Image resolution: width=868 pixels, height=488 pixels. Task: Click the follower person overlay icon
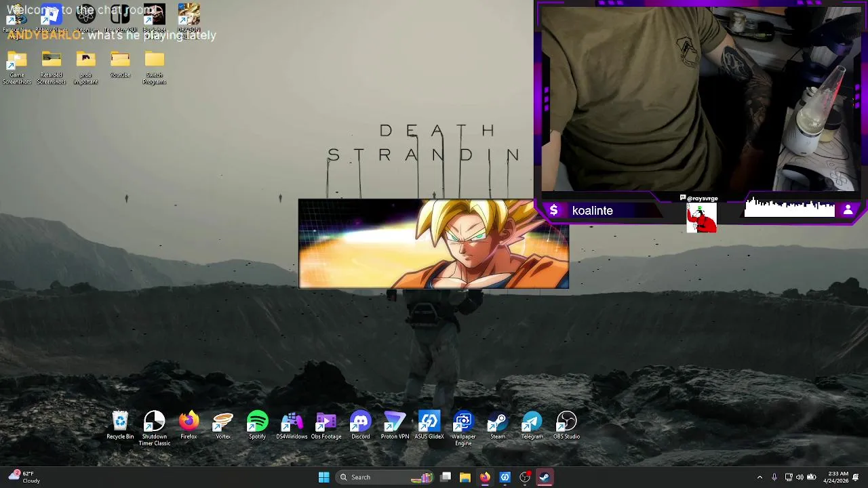click(848, 211)
